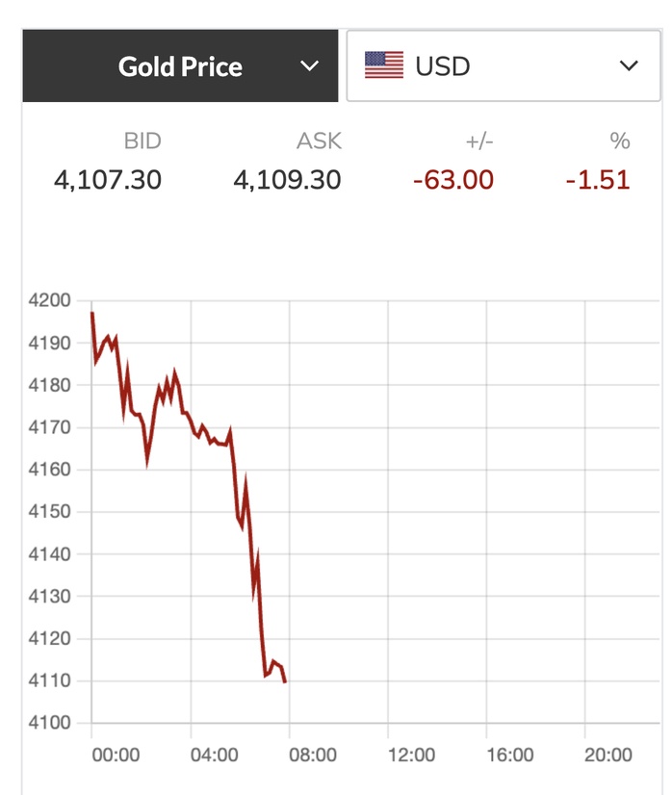Click the -1.51 percent change value
This screenshot has width=672, height=795.
(x=598, y=179)
